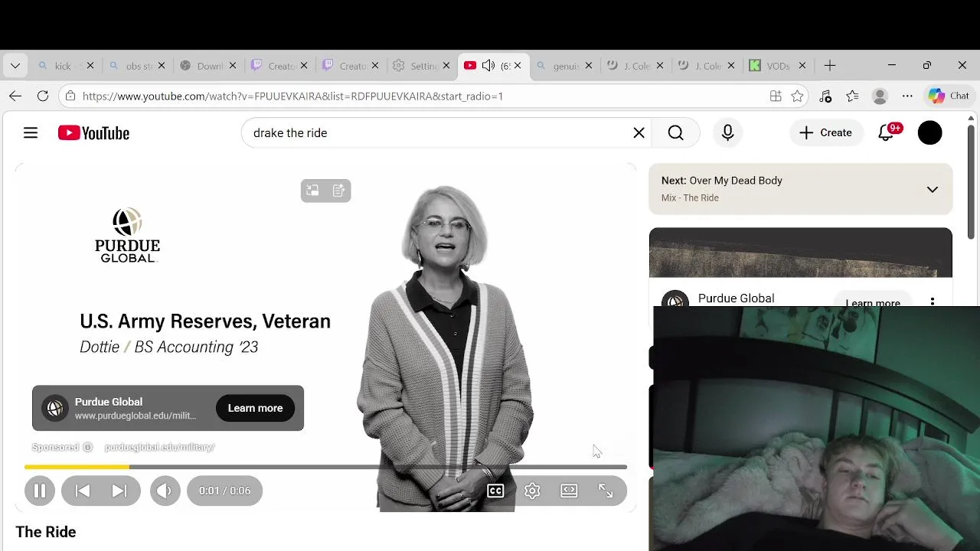The image size is (980, 551).
Task: Open the YouTube notifications bell
Action: (x=887, y=133)
